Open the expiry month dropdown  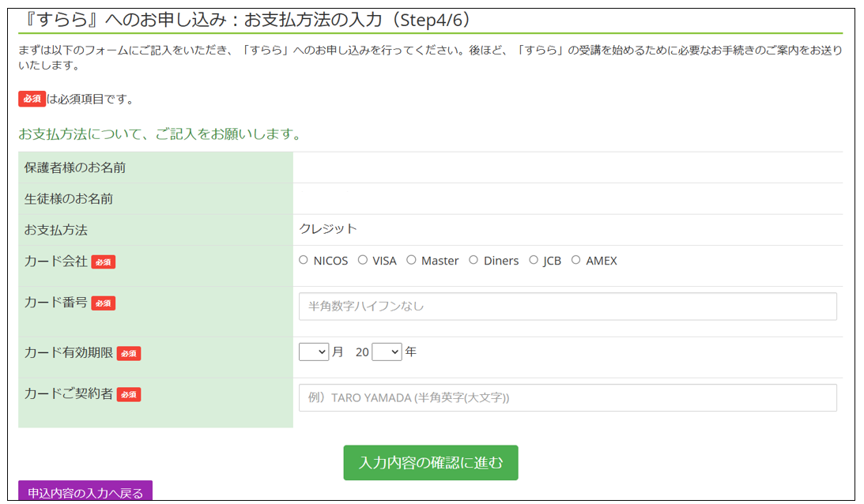[314, 352]
